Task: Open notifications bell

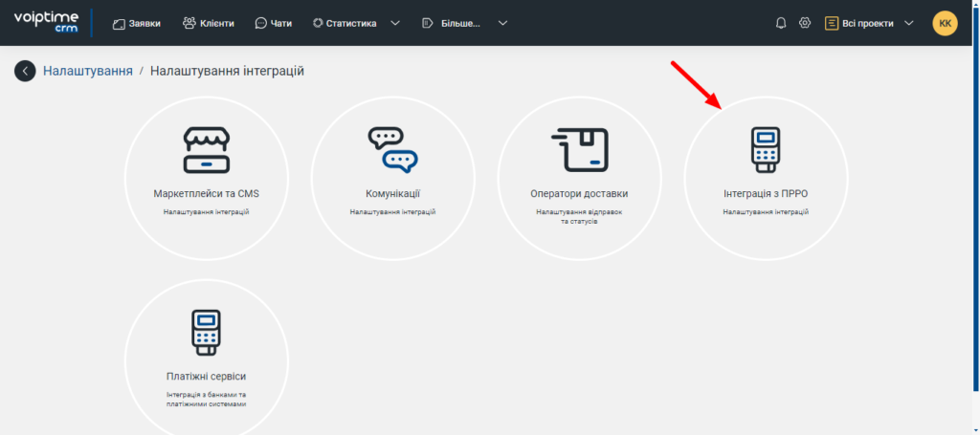Action: 781,23
